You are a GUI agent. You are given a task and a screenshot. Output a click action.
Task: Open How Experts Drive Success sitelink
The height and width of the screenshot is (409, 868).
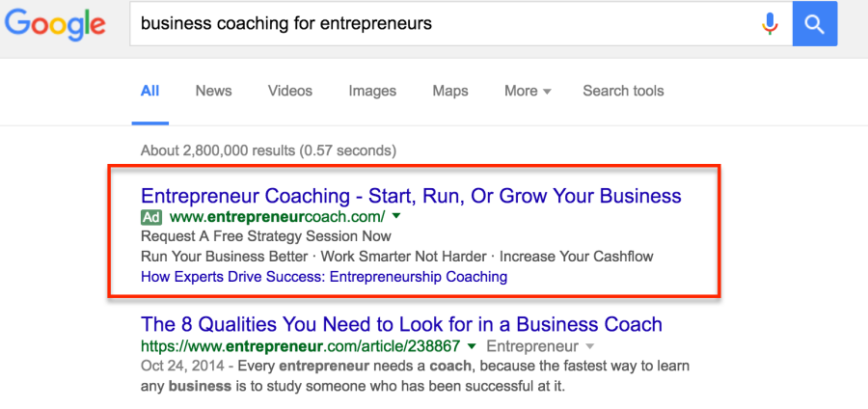tap(324, 277)
